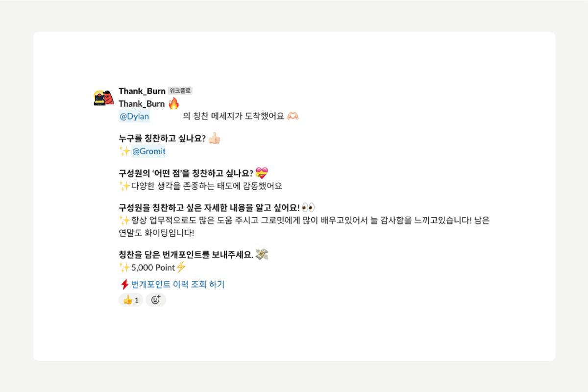Click the 누구를 칭찬하고 싶나요? heading
The width and height of the screenshot is (588, 392).
coord(162,139)
